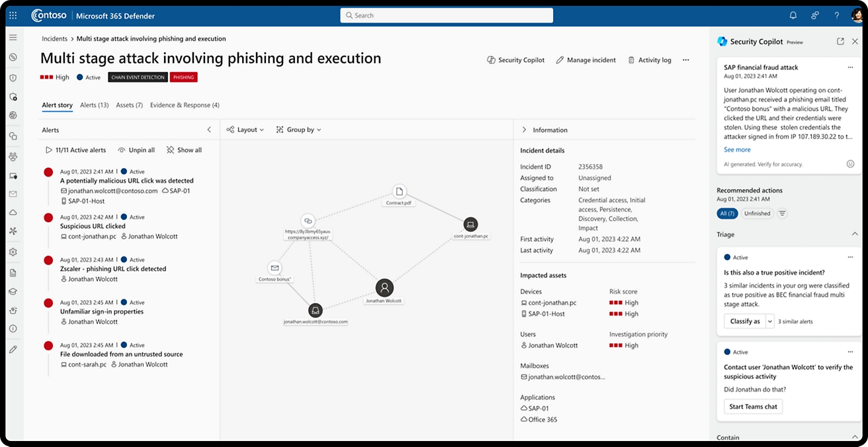Expand the left navigation hamburger menu

click(x=13, y=38)
